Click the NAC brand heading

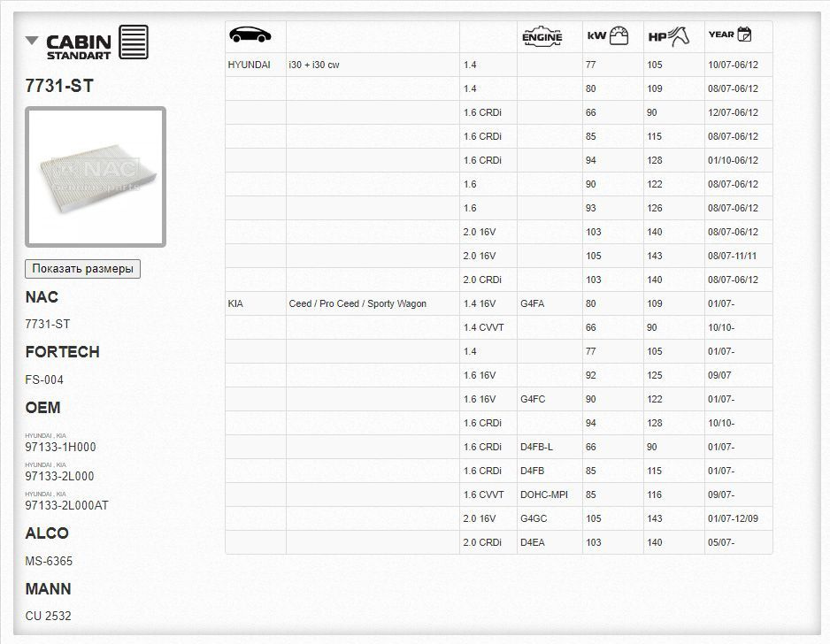pos(42,297)
